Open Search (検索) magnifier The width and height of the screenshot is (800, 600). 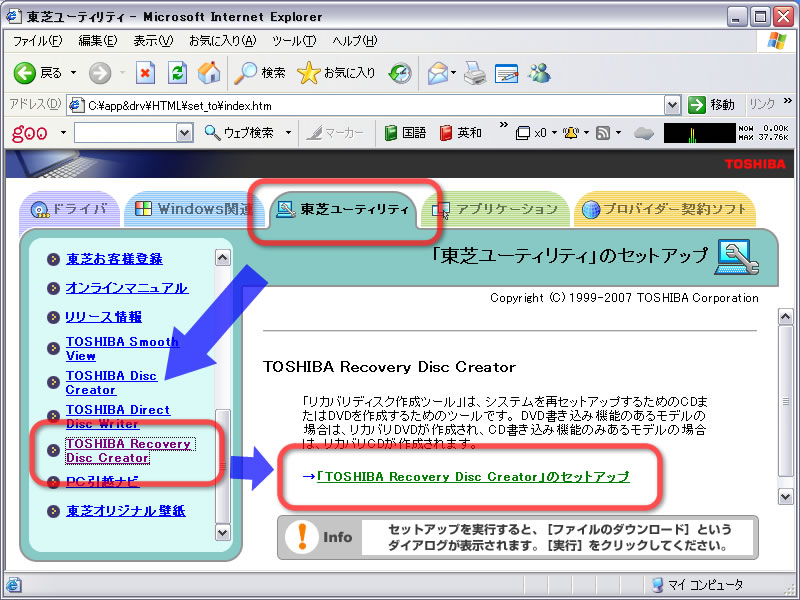click(x=245, y=73)
